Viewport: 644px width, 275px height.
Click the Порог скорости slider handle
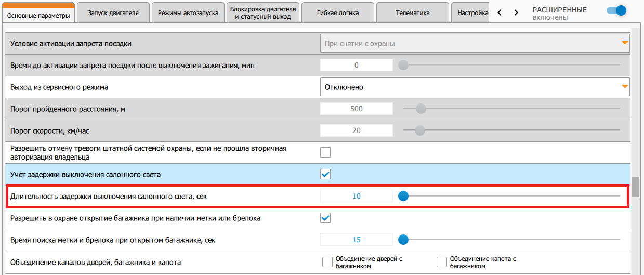[421, 130]
